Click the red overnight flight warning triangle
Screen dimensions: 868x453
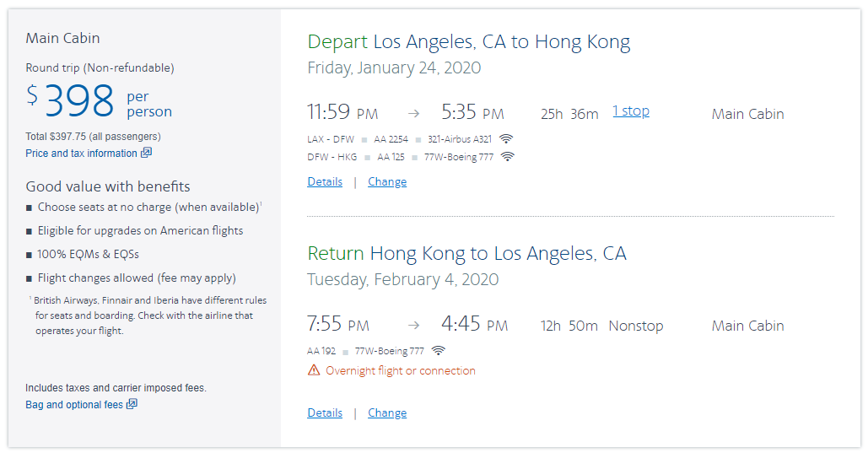coord(314,370)
